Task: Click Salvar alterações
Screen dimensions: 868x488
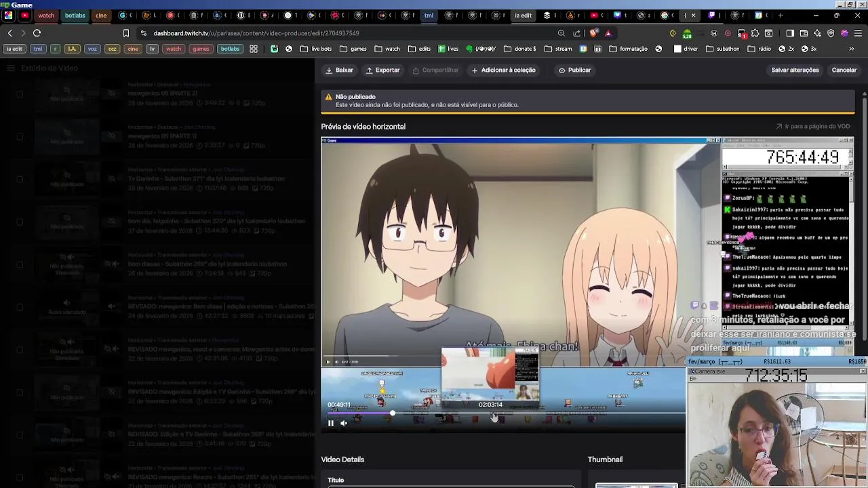Action: pyautogui.click(x=795, y=70)
